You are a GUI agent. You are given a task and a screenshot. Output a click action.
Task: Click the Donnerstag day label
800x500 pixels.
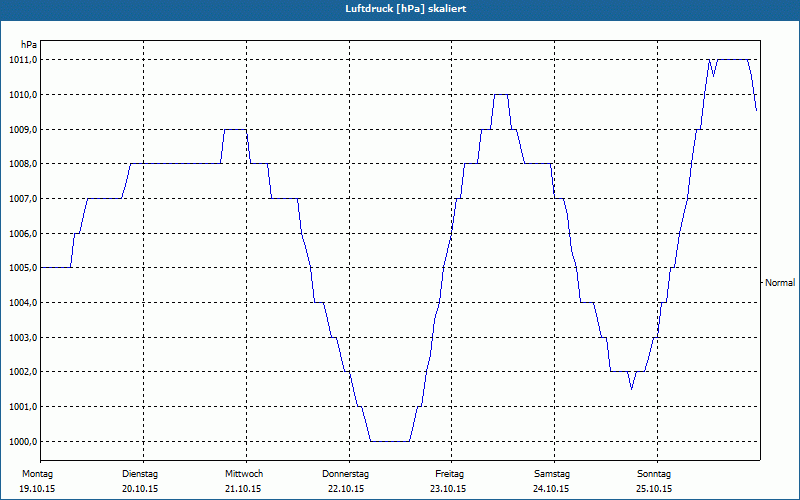[345, 474]
